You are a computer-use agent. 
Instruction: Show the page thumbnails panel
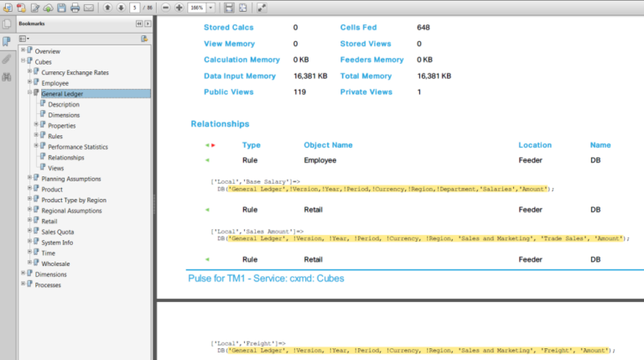[x=7, y=24]
